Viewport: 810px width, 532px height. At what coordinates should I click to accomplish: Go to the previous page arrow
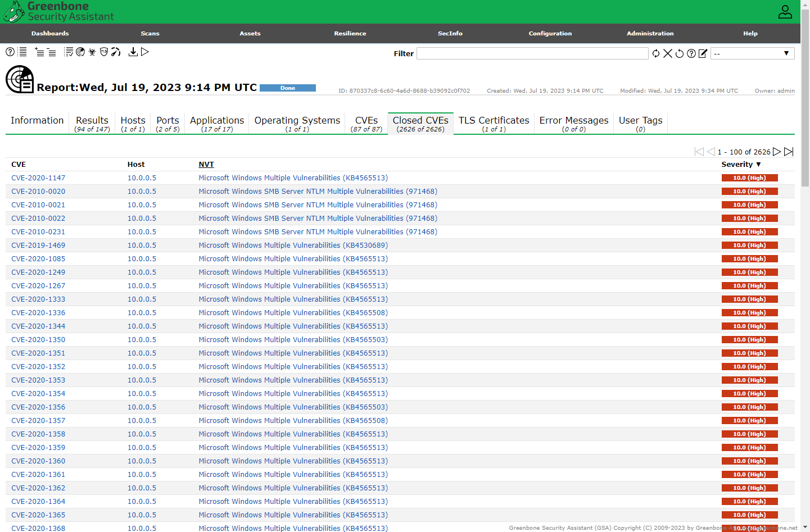coord(711,152)
